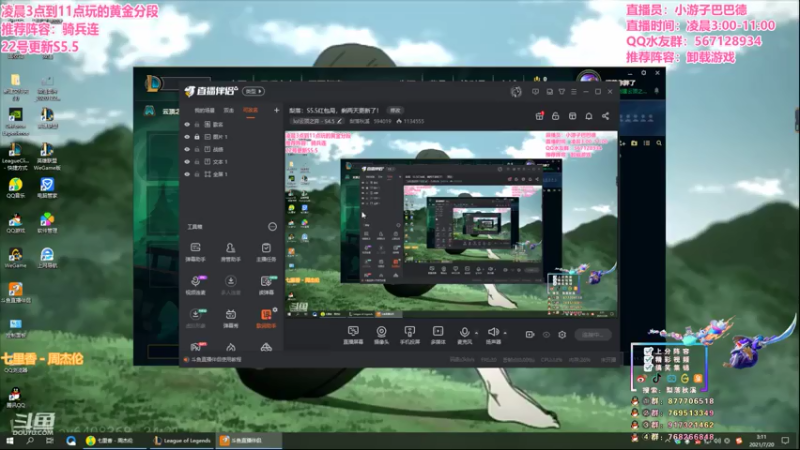Switch to League of Legends taskbar item

pyautogui.click(x=183, y=440)
